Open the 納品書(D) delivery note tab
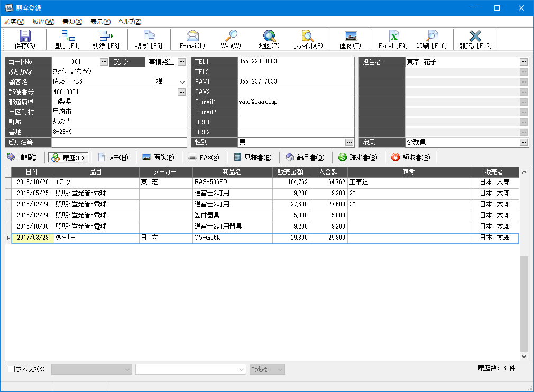The width and height of the screenshot is (534, 392). 305,157
